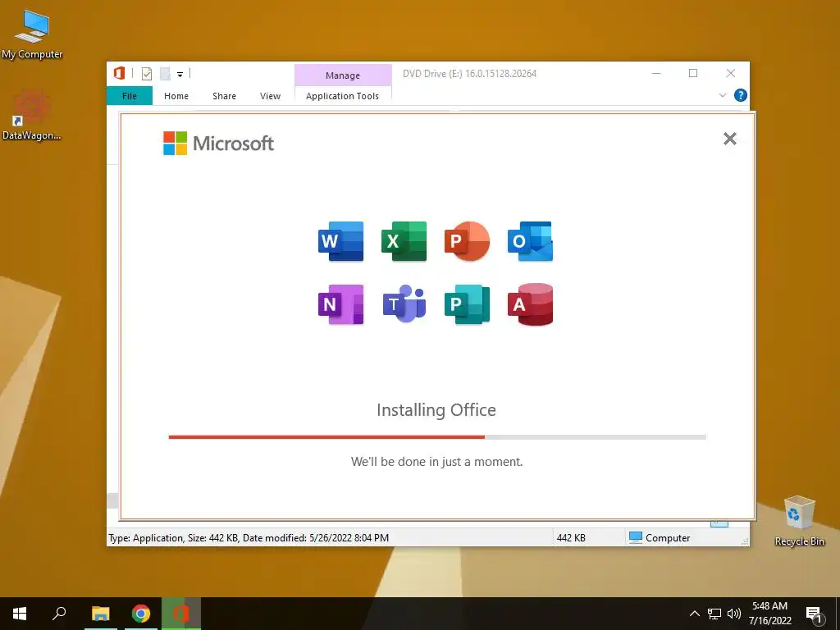Open the network tray icon
840x630 pixels.
tap(714, 614)
